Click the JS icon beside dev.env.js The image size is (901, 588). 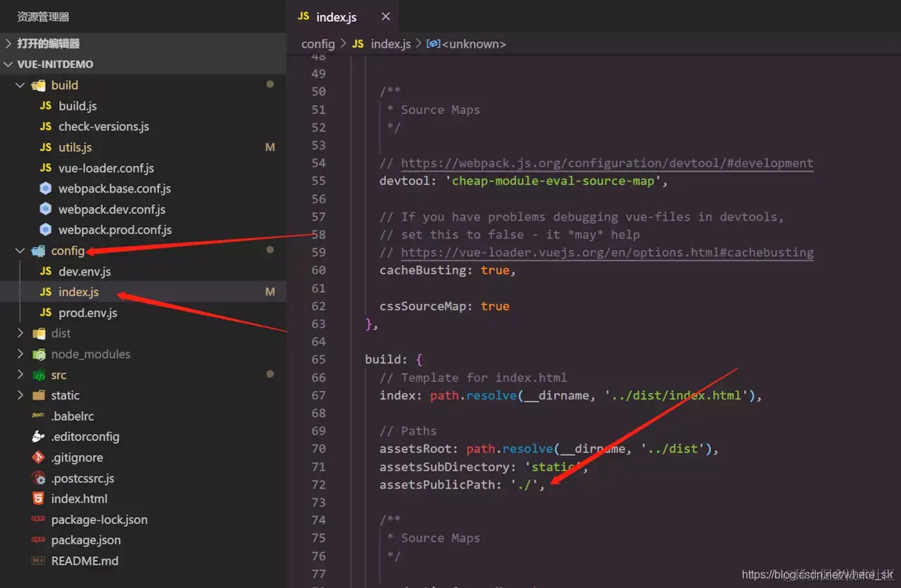tap(46, 271)
